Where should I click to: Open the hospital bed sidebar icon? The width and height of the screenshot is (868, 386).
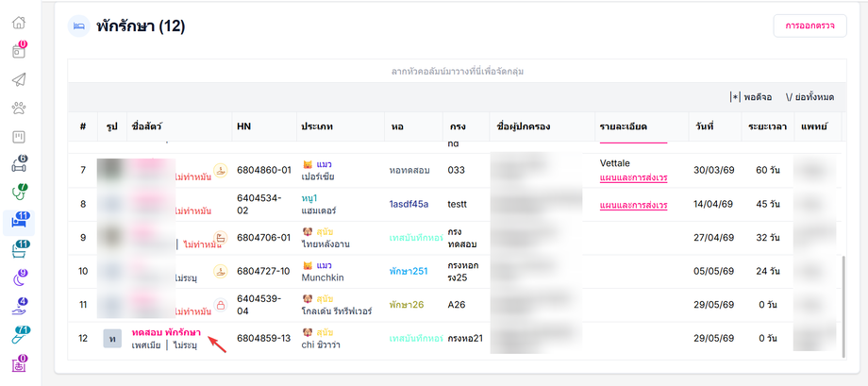[19, 223]
